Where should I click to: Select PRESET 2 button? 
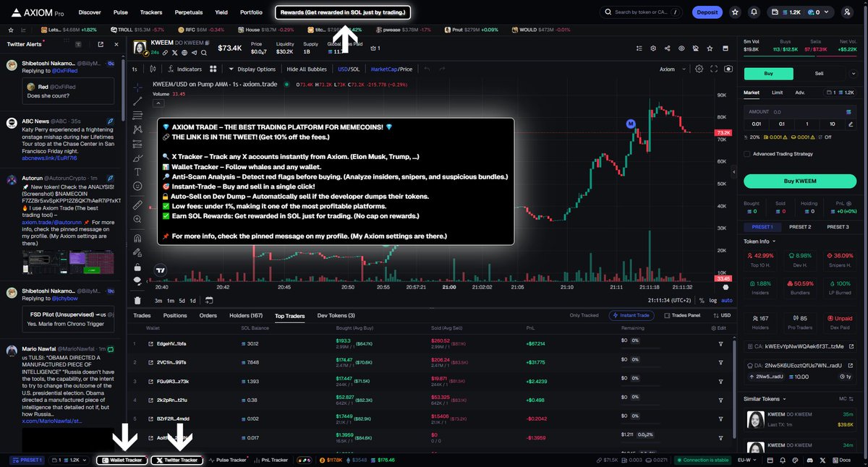tap(799, 227)
